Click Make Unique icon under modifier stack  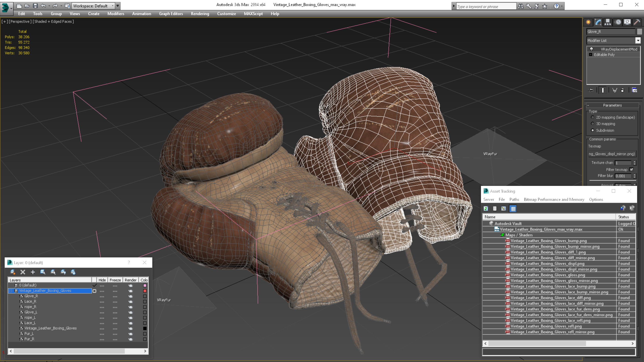614,90
